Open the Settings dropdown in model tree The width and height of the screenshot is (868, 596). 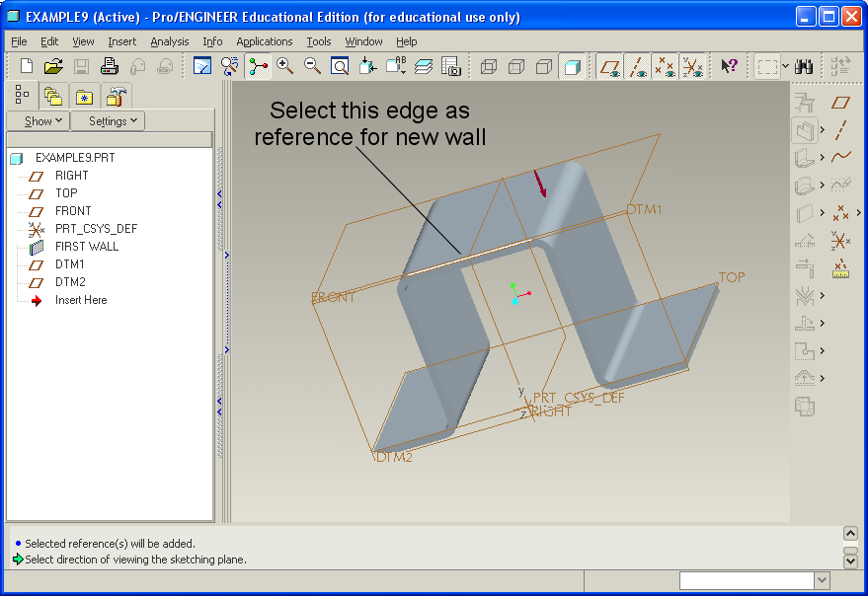[108, 121]
